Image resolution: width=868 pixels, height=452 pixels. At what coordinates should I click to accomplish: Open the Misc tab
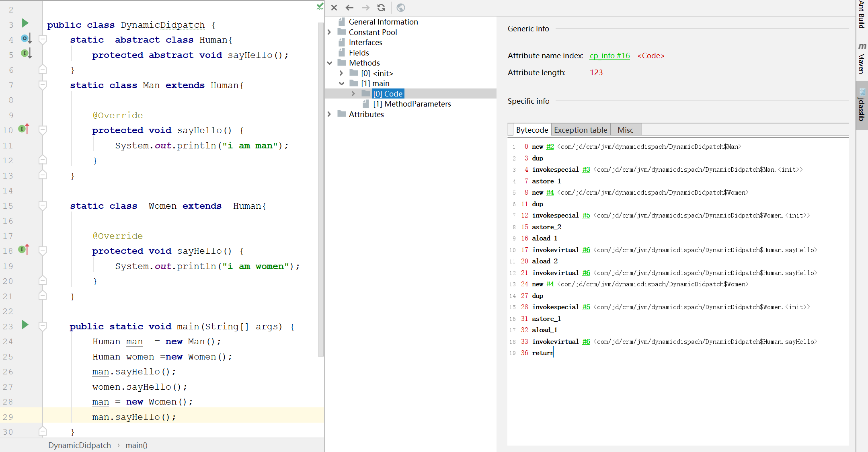click(x=625, y=130)
